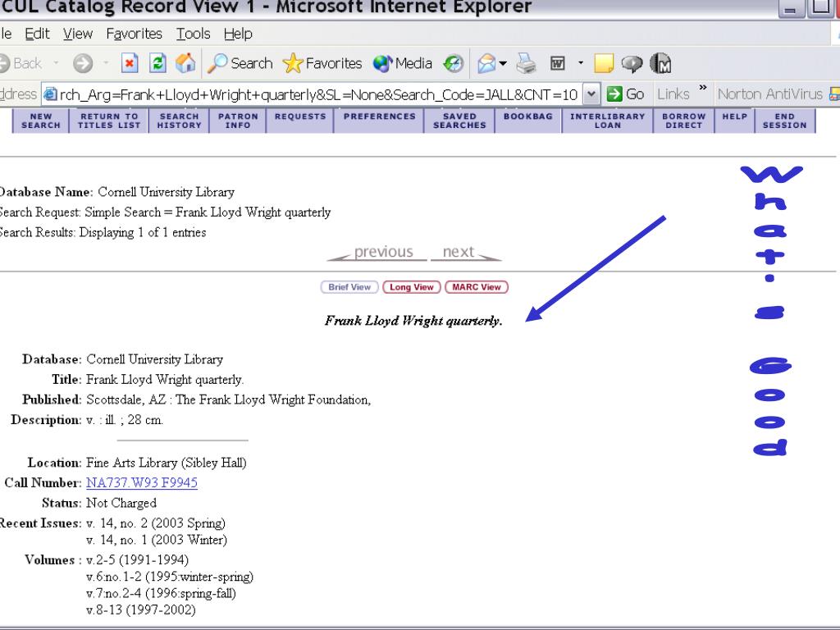Click recent issue v. 14, no. 1 (2003 Winter)

click(x=157, y=540)
